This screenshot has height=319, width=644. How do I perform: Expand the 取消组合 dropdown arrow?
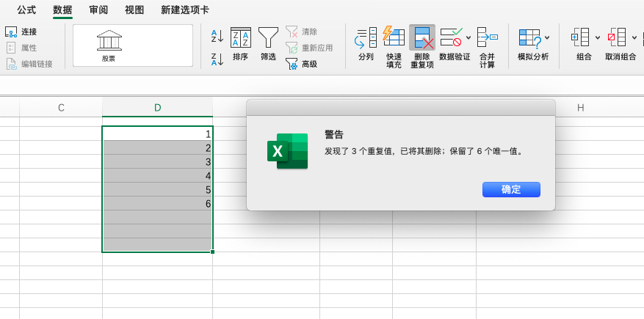(x=634, y=37)
